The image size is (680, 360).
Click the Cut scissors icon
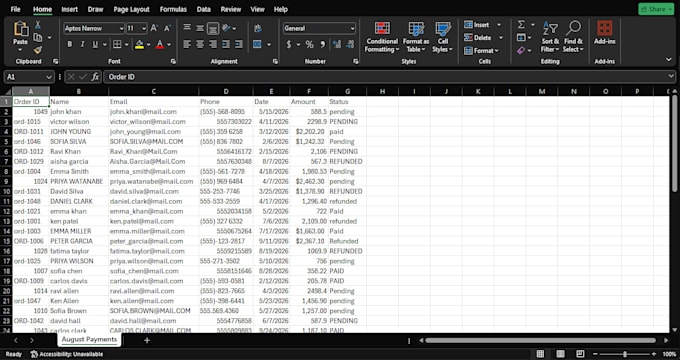tap(38, 25)
